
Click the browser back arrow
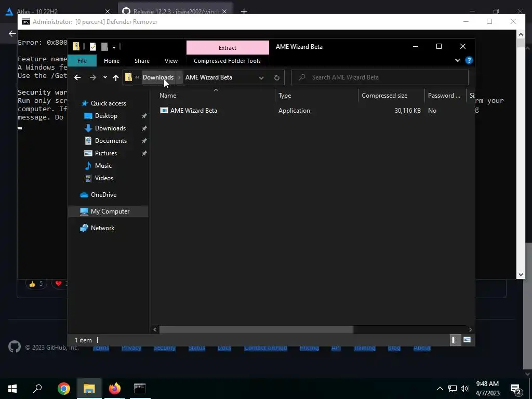[12, 34]
